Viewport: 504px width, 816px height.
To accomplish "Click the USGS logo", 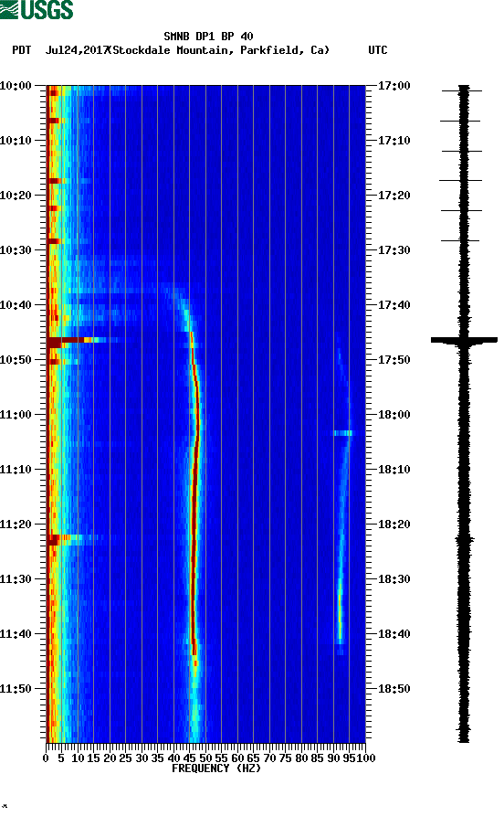I will (37, 9).
